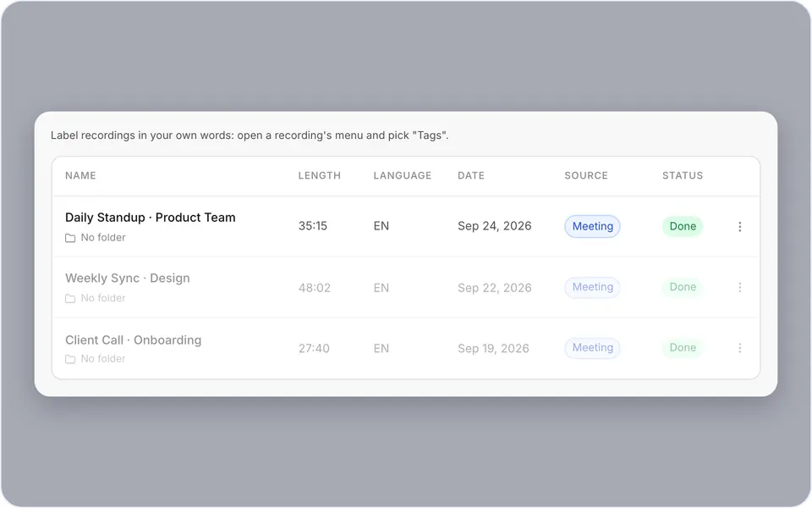Select the "No folder" label under Daily Standup
Viewport: 812px width, 508px height.
(x=103, y=237)
